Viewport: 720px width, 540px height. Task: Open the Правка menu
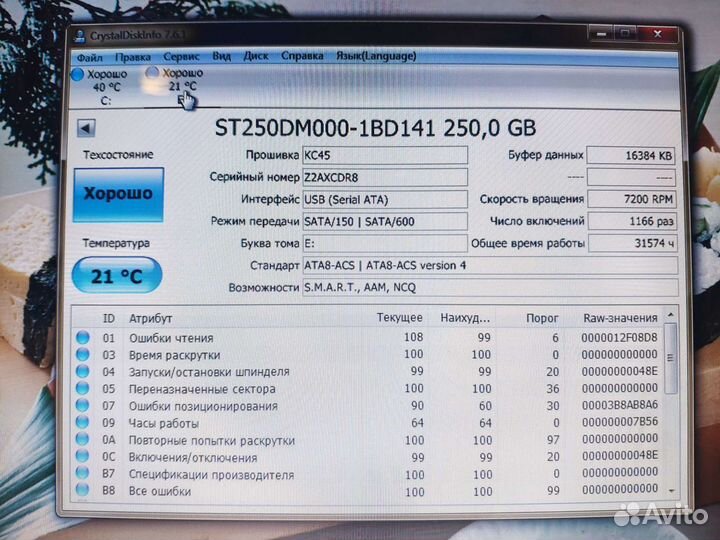[x=133, y=57]
